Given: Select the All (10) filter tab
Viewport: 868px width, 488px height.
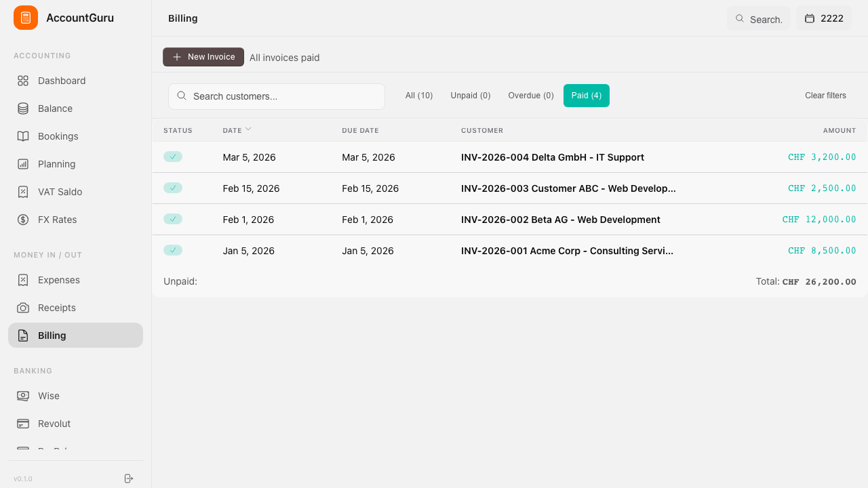Looking at the screenshot, I should [x=419, y=96].
